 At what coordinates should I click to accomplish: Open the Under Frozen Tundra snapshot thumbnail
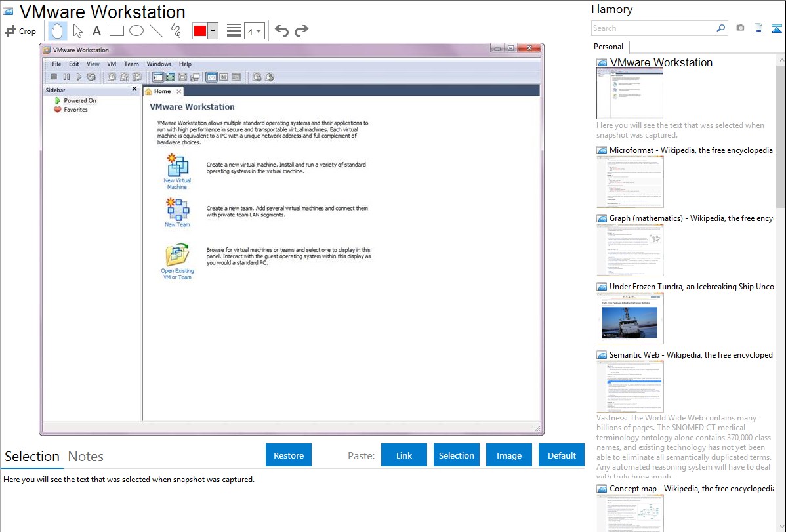[x=630, y=318]
